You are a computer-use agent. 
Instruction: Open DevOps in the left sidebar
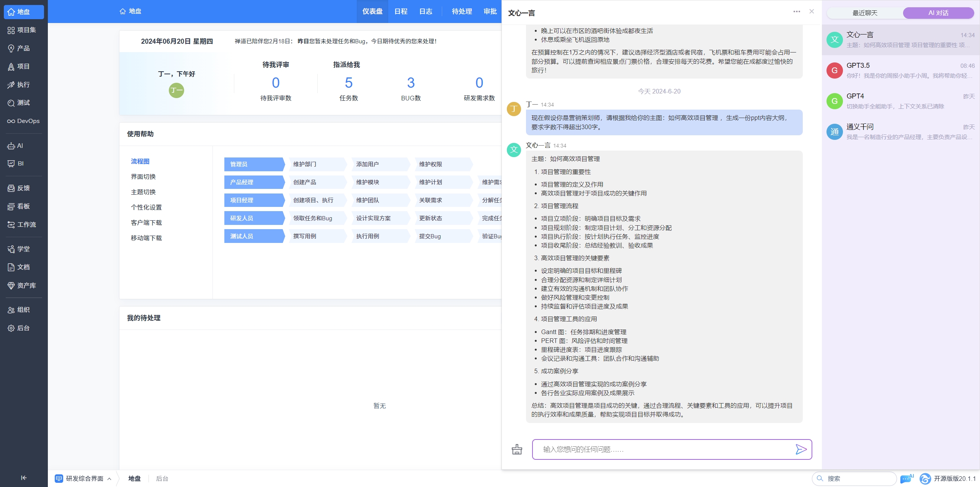[x=24, y=121]
